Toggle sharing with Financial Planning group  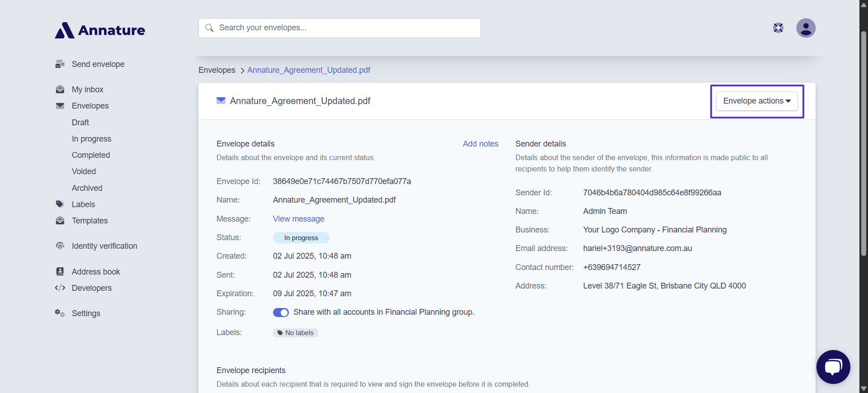[x=281, y=313]
